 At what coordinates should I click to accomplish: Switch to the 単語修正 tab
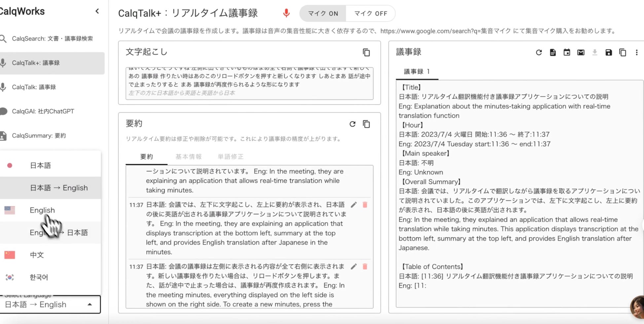[x=231, y=157]
